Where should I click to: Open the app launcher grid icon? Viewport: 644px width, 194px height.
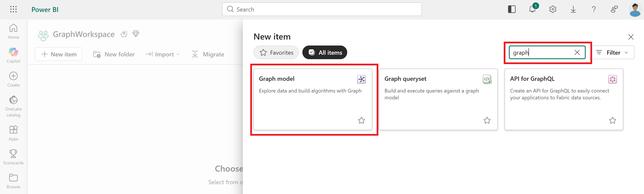13,9
